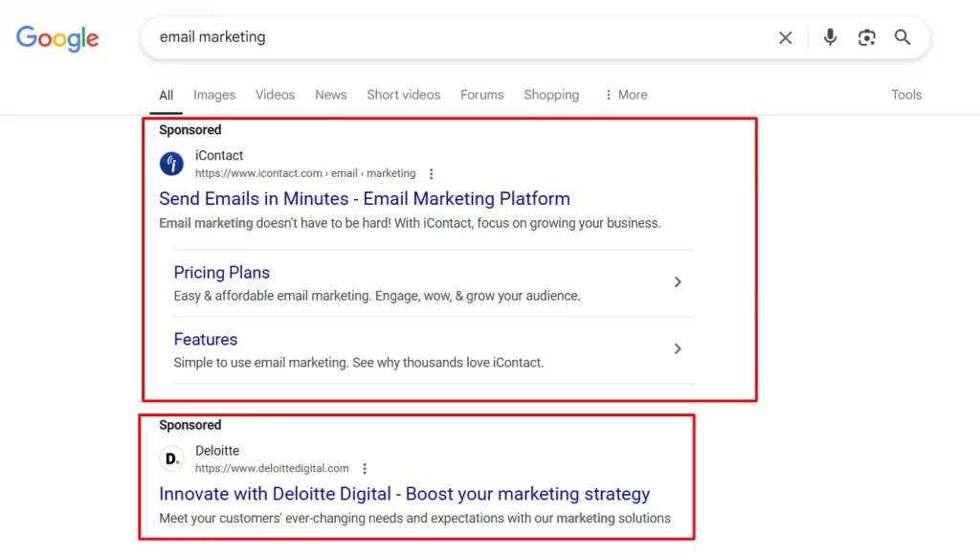980x558 pixels.
Task: Open Send Emails in Minutes ad link
Action: click(365, 199)
